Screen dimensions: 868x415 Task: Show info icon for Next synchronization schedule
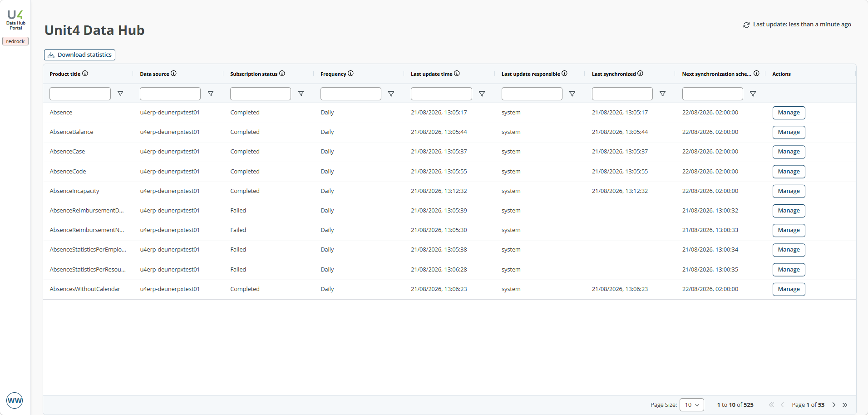coord(756,74)
